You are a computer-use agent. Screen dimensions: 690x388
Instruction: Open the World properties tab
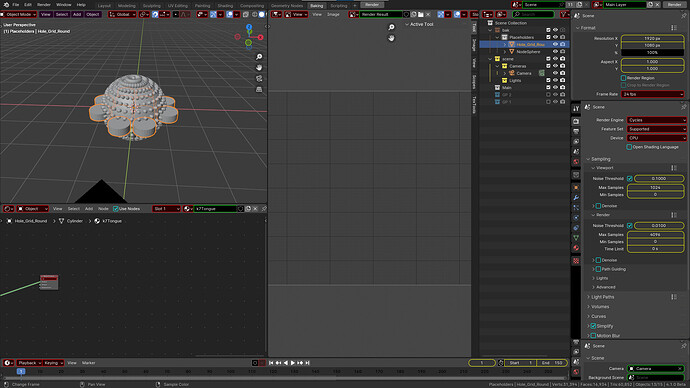click(x=576, y=162)
